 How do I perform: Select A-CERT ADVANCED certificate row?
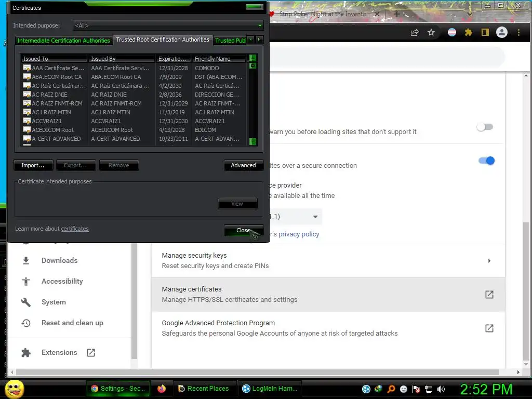[134, 139]
